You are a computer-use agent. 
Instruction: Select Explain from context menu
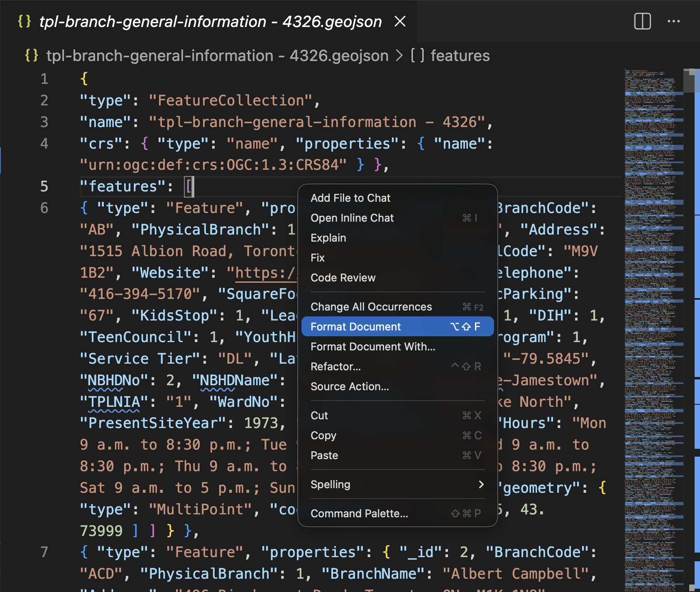pyautogui.click(x=397, y=238)
